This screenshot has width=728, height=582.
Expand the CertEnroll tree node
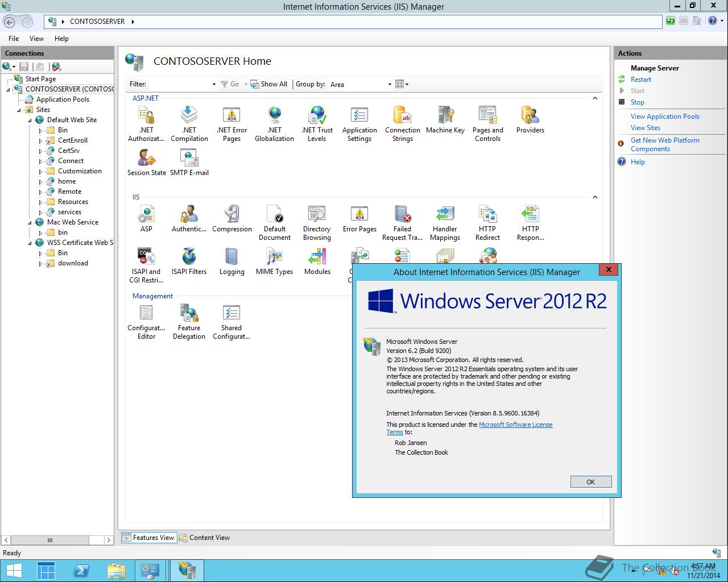pyautogui.click(x=40, y=140)
